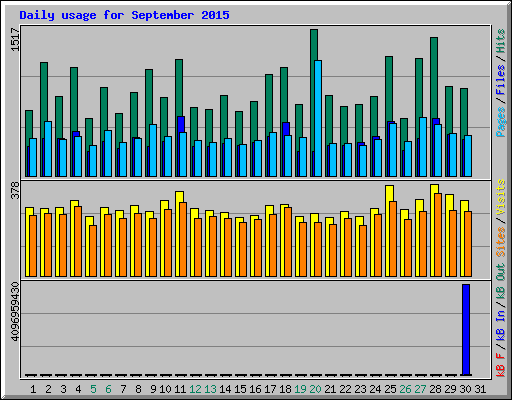This screenshot has height=400, width=512.
Task: Click day 25 on the x-axis
Action: point(390,389)
